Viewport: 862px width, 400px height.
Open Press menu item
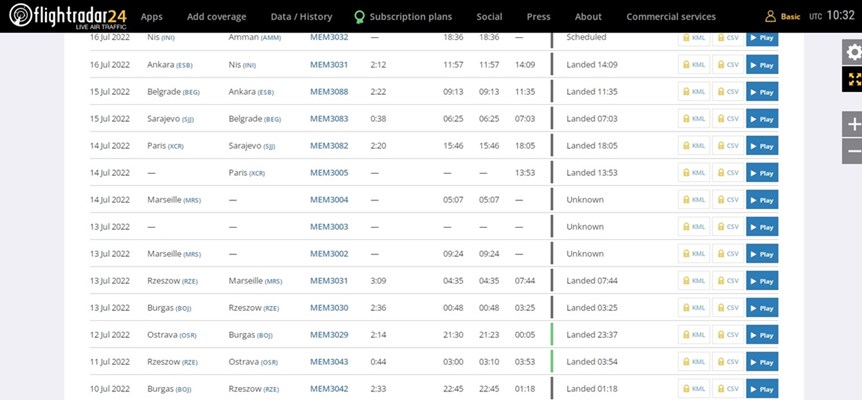pos(538,16)
